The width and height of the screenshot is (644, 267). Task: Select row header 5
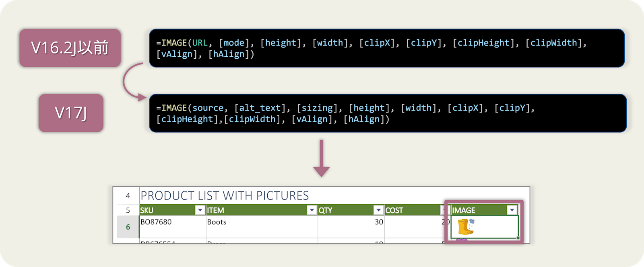point(128,210)
